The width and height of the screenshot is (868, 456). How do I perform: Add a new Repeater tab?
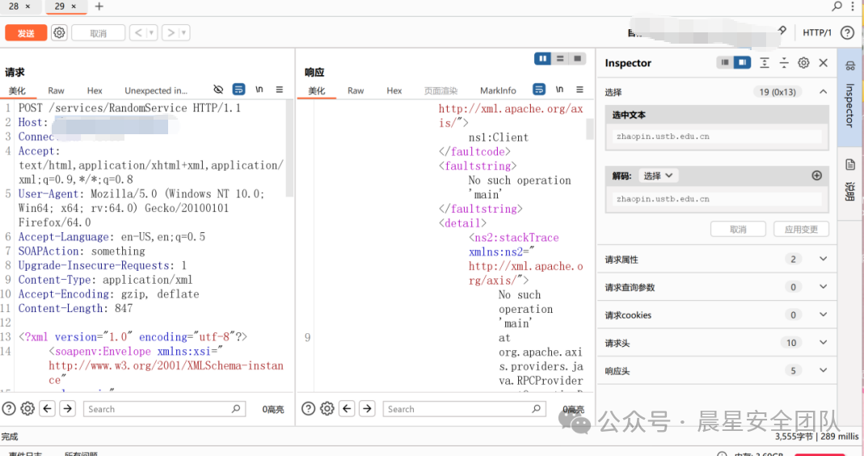(99, 6)
